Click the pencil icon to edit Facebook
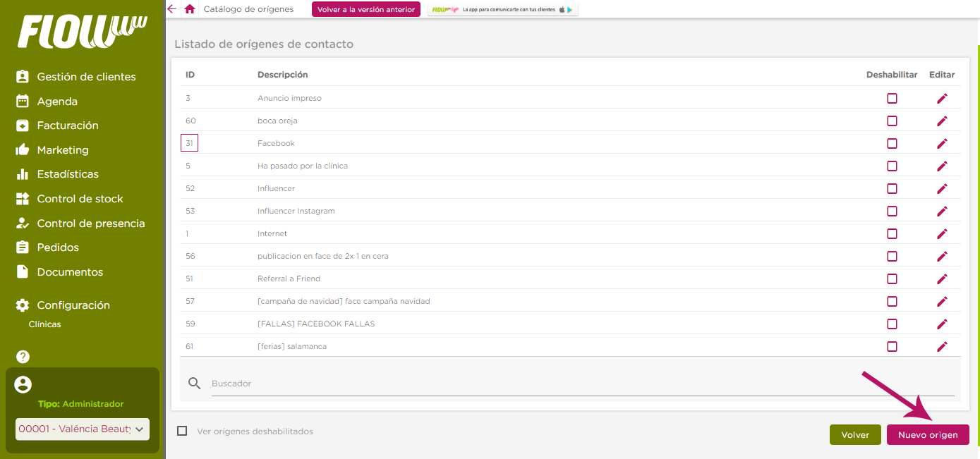The width and height of the screenshot is (980, 459). point(942,143)
